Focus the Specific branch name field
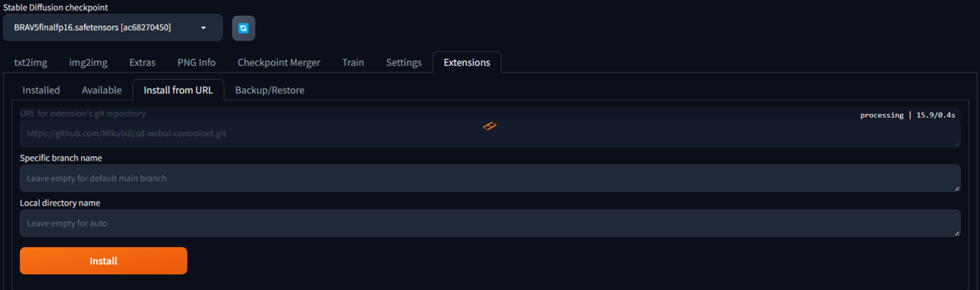Screen dimensions: 980x290 tap(490, 178)
